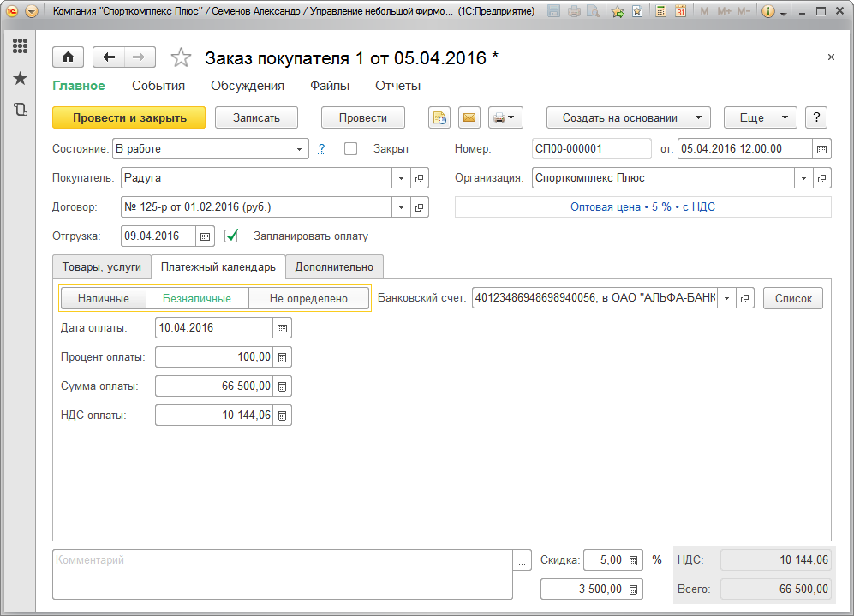Click the Сумма оплаты field
The image size is (854, 616).
point(214,386)
